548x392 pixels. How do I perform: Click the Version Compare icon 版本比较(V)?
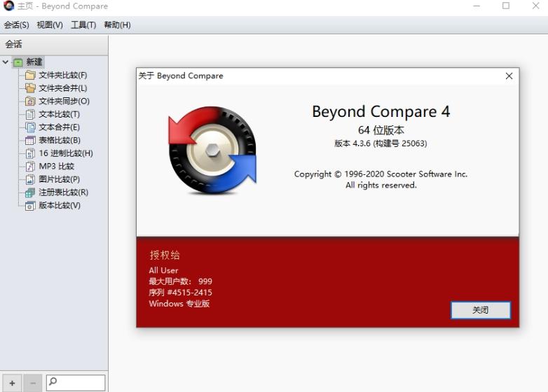point(30,206)
